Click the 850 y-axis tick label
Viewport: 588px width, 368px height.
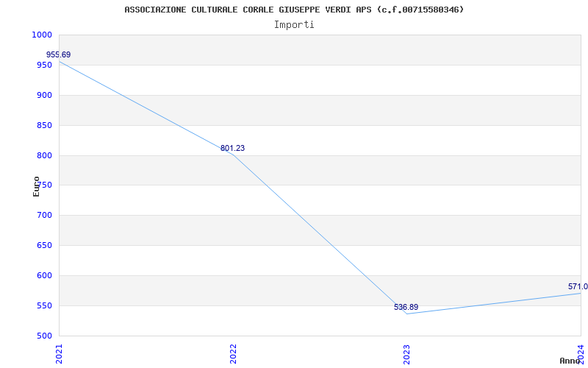[44, 125]
